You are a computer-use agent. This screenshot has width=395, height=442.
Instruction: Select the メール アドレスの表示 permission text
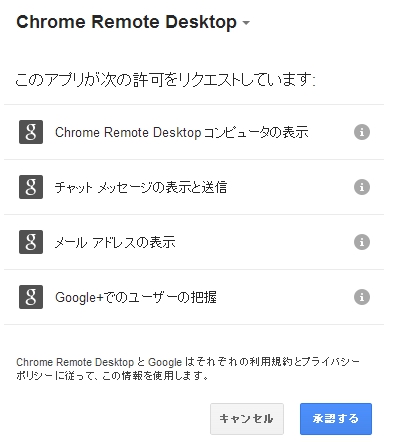115,242
